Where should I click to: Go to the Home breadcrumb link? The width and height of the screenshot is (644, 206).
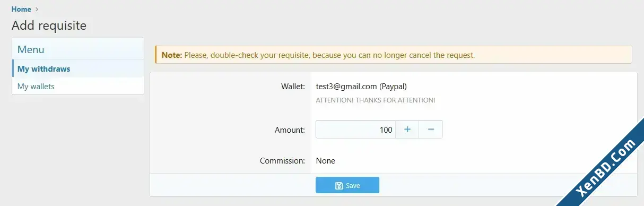pos(21,9)
